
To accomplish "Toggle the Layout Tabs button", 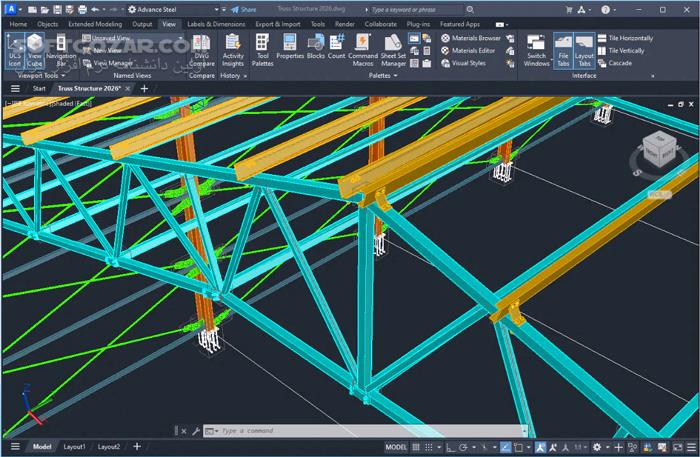I will tap(584, 49).
